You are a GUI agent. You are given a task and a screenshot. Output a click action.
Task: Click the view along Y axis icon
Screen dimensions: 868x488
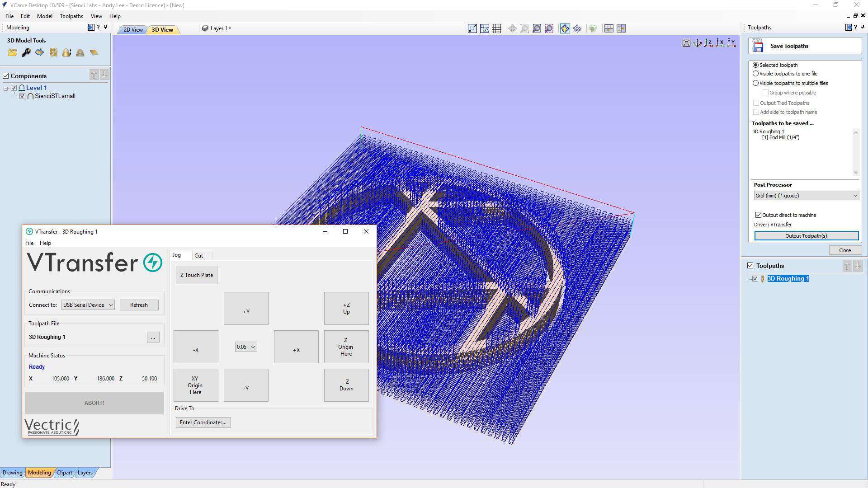click(731, 43)
